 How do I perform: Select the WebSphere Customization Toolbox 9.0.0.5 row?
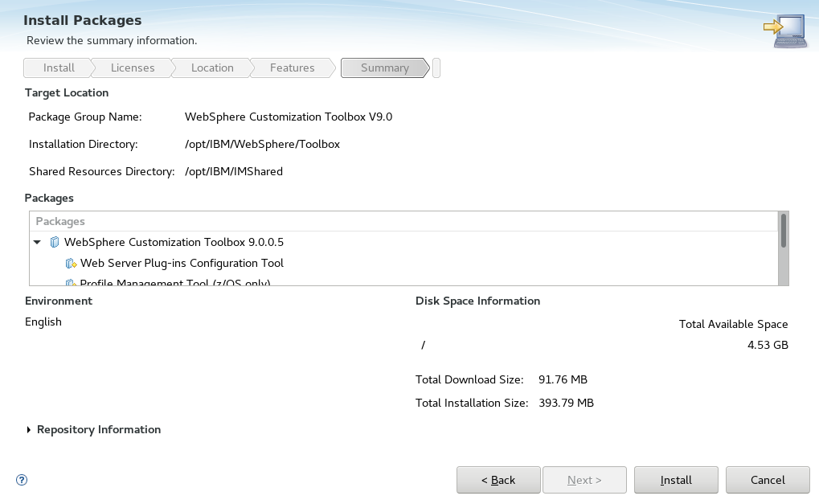tap(403, 242)
